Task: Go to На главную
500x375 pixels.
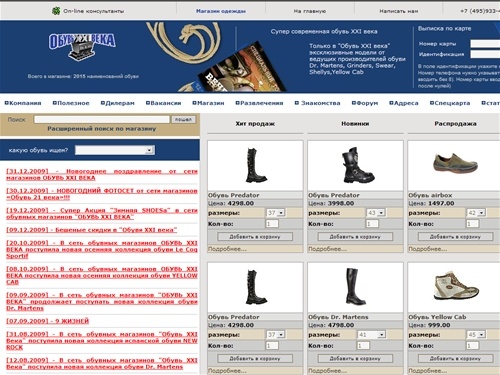Action: tap(310, 11)
